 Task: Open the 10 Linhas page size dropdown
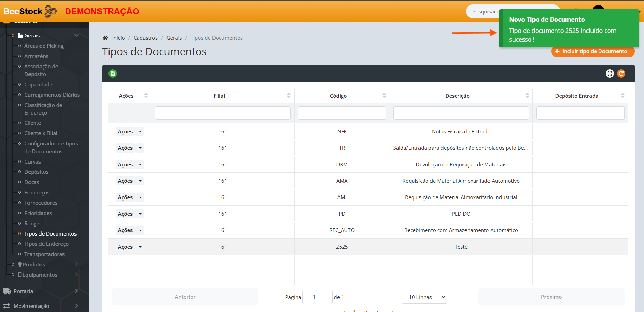(x=424, y=297)
